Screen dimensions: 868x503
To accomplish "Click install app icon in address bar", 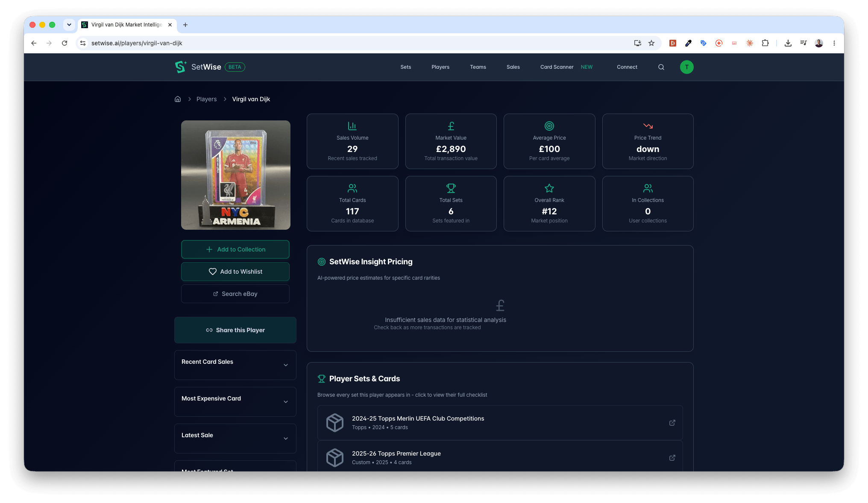I will 638,43.
